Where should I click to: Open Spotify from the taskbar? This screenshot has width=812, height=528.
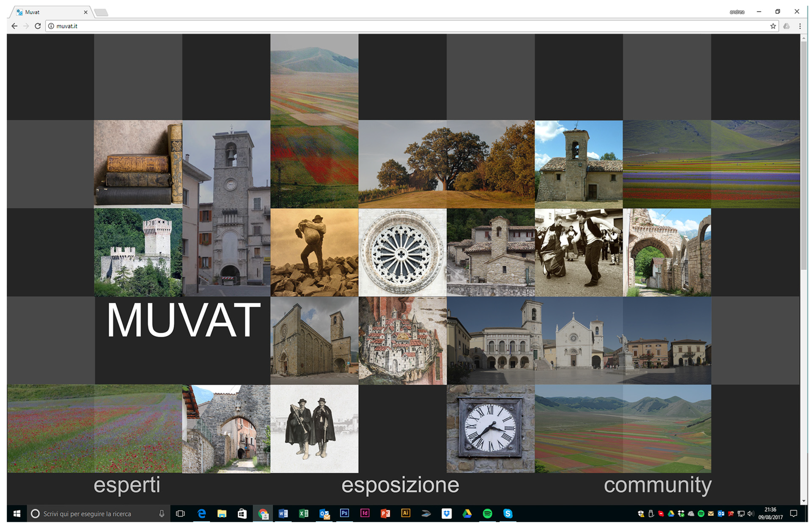(x=487, y=513)
